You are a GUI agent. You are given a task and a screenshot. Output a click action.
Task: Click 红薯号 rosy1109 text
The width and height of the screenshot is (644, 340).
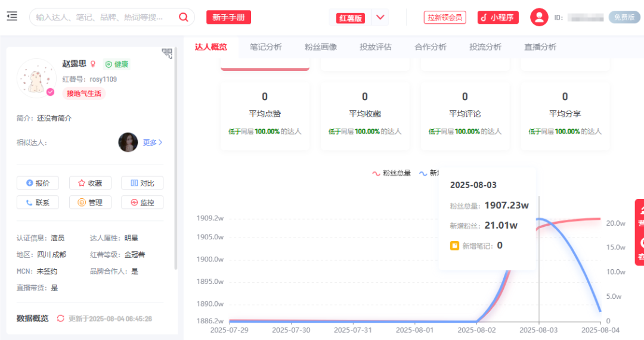tap(89, 79)
